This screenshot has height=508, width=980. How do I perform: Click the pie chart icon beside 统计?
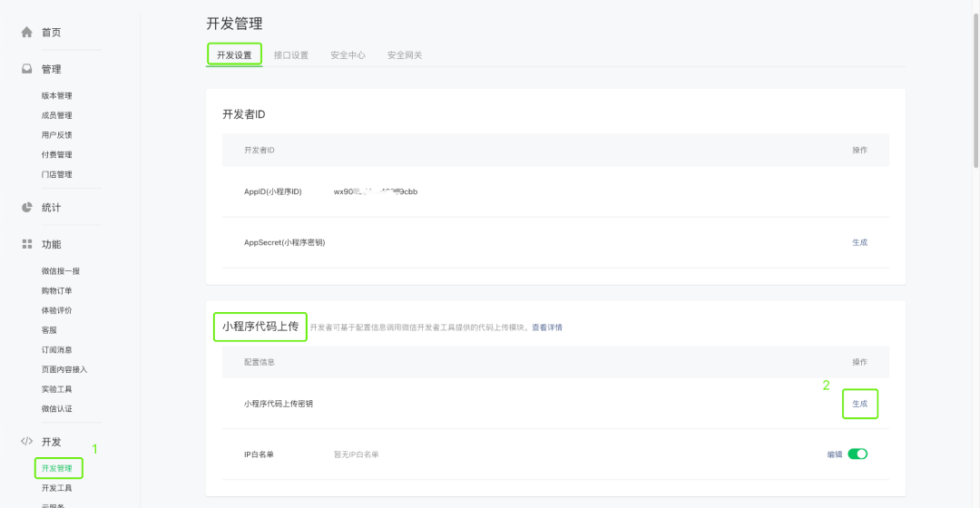point(26,208)
